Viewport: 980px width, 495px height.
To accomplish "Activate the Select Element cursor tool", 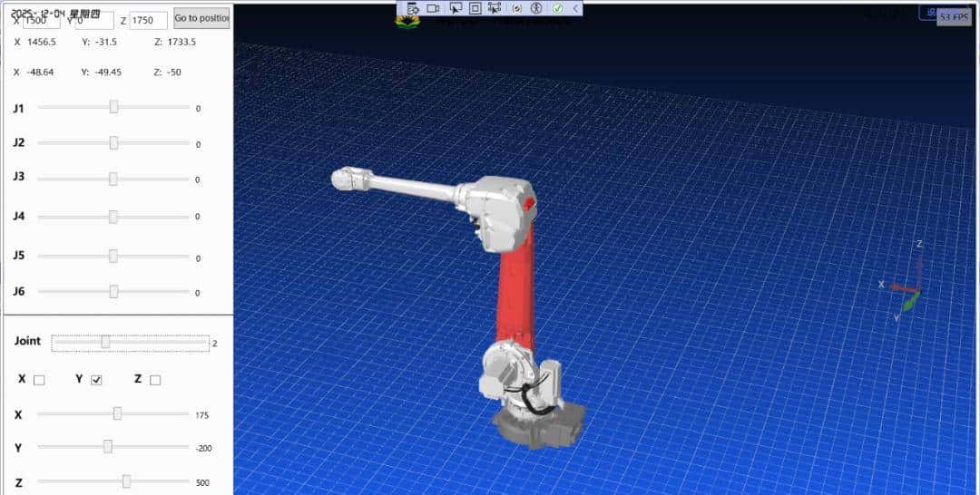I will [455, 8].
